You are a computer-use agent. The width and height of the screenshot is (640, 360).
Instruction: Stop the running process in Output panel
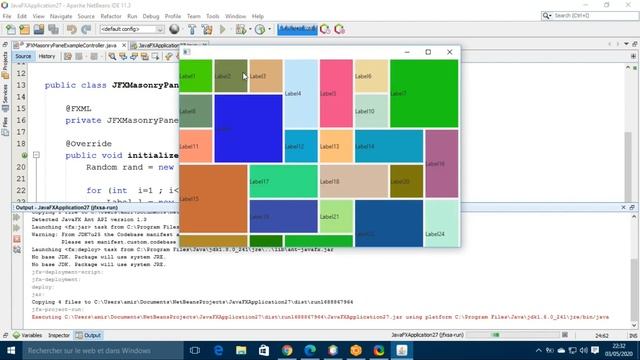tap(17, 239)
